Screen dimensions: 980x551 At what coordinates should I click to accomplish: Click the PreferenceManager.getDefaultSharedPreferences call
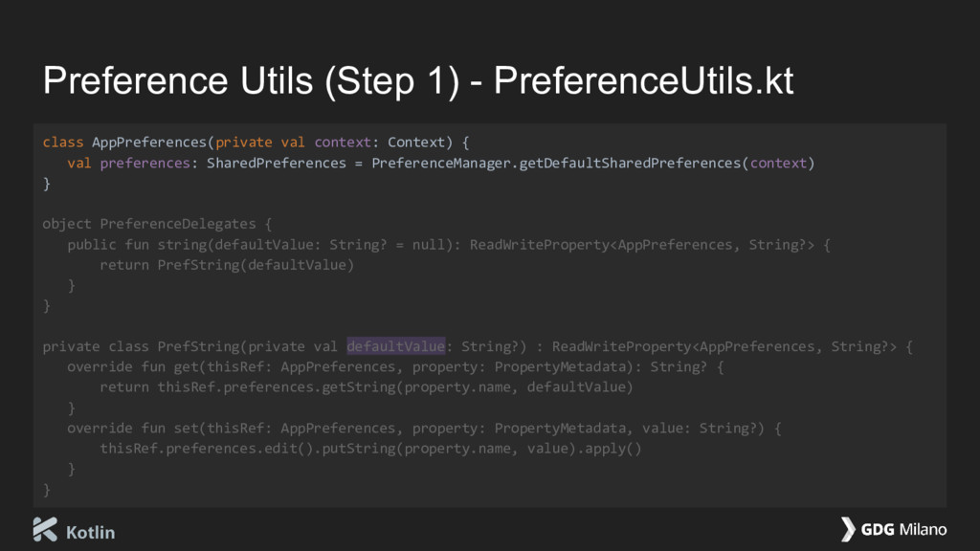pyautogui.click(x=593, y=163)
